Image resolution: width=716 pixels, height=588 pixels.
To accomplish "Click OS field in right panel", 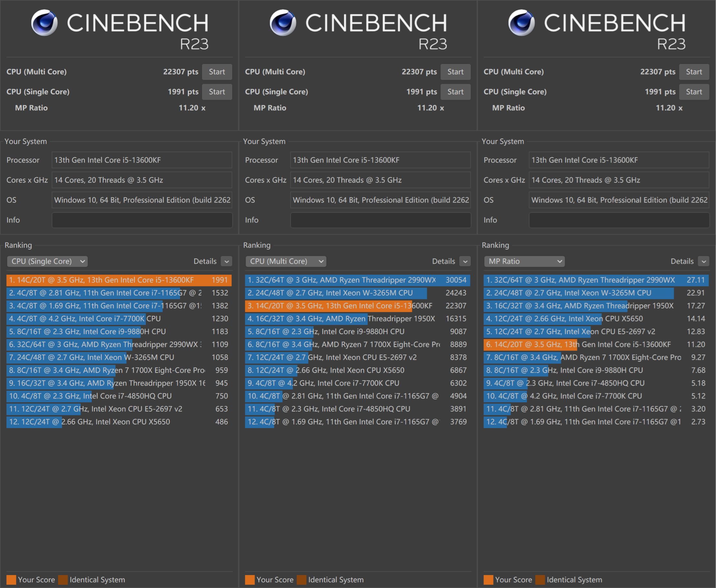I will click(619, 200).
